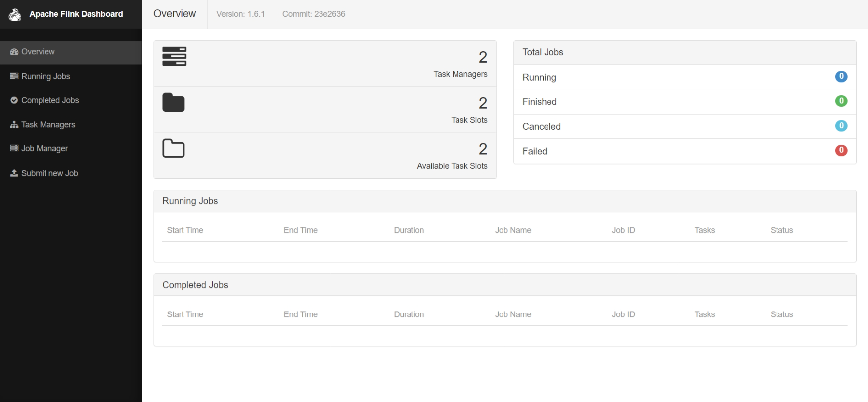The width and height of the screenshot is (868, 402).
Task: Open Task Managers from sidebar menu
Action: click(x=48, y=125)
